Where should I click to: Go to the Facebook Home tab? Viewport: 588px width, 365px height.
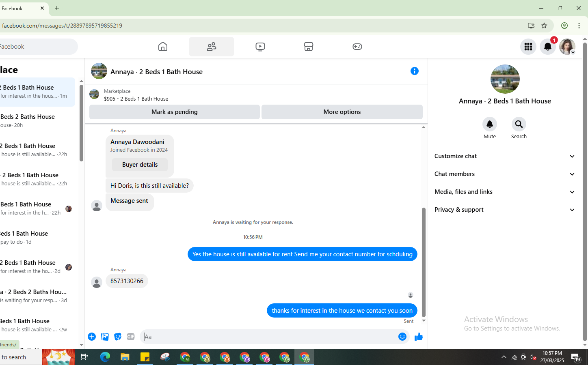coord(163,47)
